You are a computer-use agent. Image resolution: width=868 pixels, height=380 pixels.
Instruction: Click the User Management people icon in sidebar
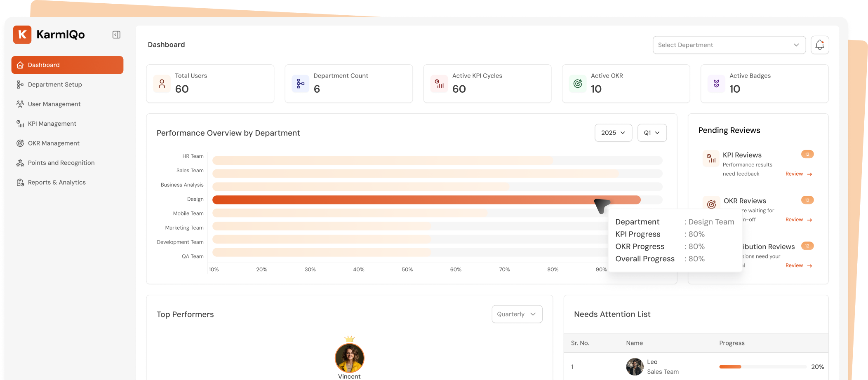pyautogui.click(x=20, y=104)
